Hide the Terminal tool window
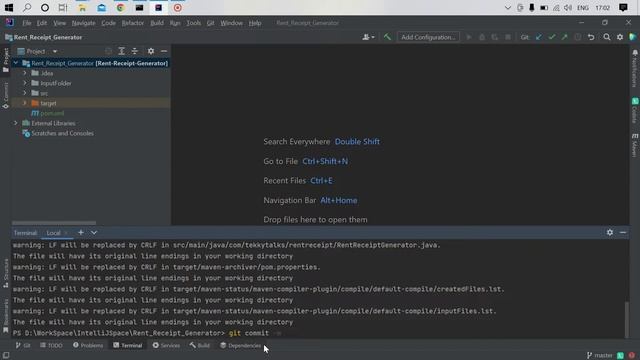Image resolution: width=640 pixels, height=360 pixels. [623, 232]
